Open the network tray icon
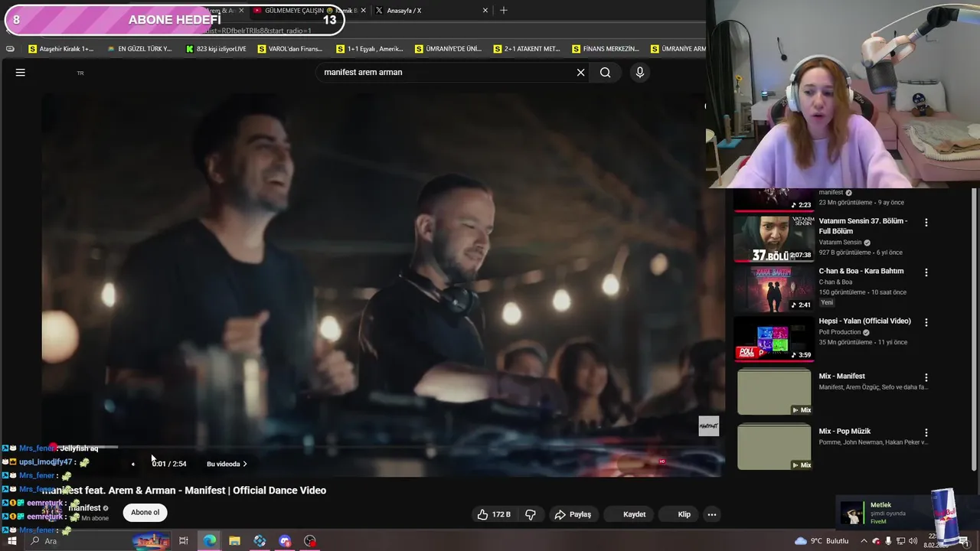The width and height of the screenshot is (980, 551). tap(900, 541)
